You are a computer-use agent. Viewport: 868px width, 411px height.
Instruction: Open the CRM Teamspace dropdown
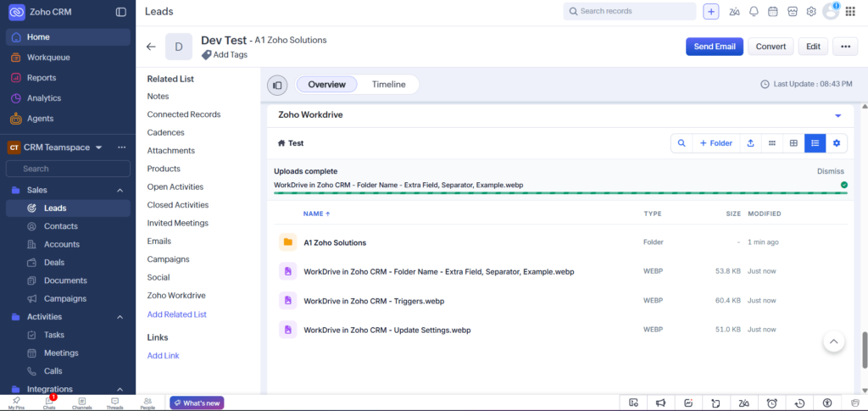[x=99, y=147]
